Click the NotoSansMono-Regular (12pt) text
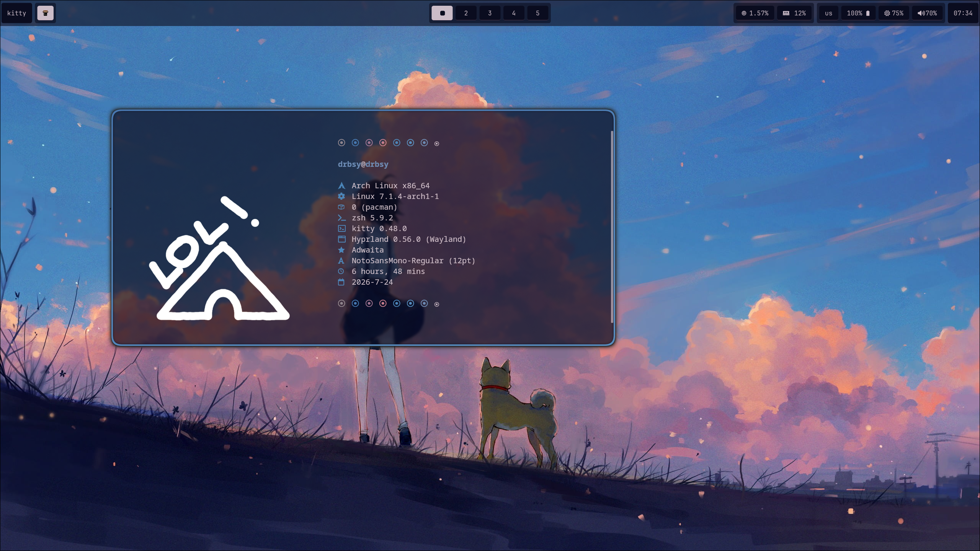 [x=413, y=261]
